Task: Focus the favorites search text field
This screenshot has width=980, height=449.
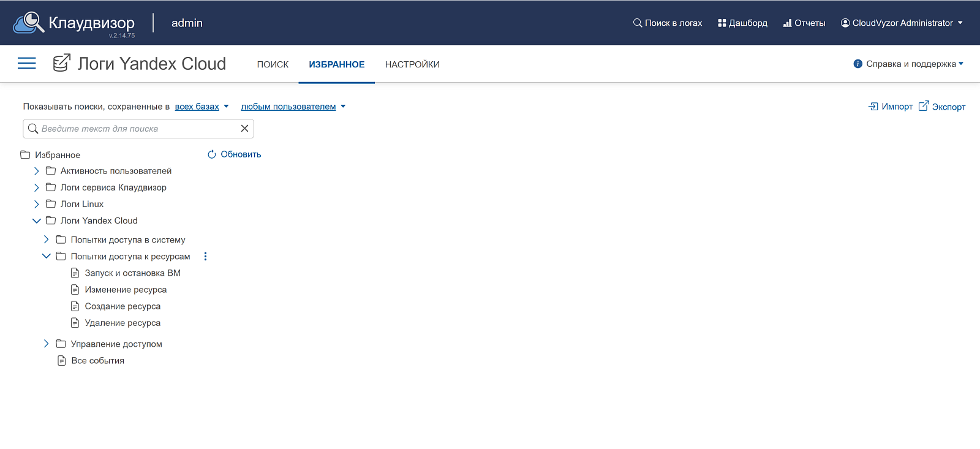Action: 138,129
